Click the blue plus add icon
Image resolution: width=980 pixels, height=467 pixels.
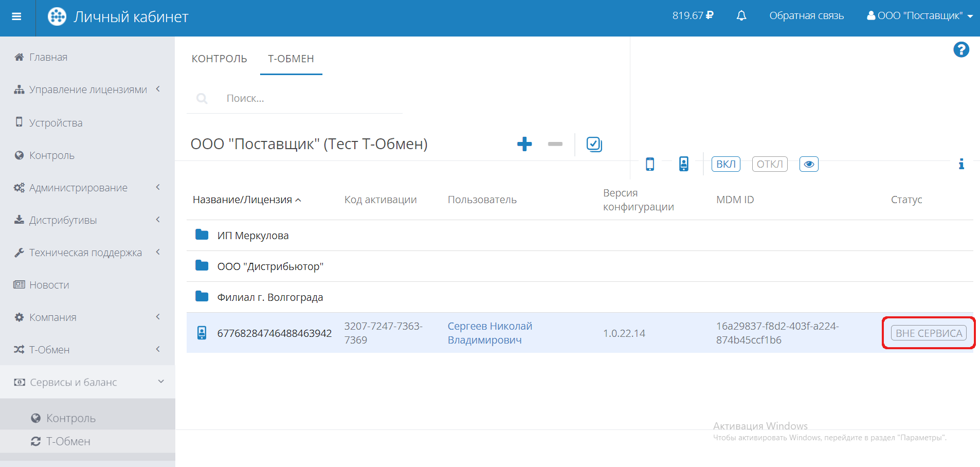click(524, 144)
